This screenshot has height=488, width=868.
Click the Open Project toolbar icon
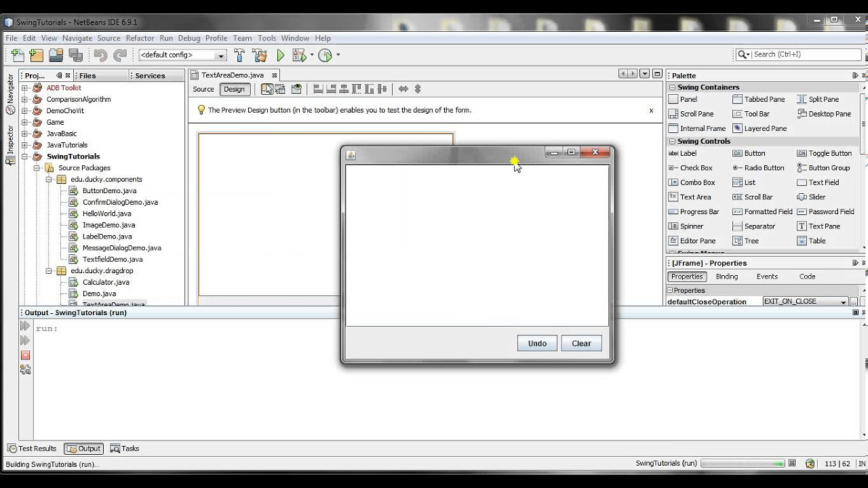[x=56, y=55]
